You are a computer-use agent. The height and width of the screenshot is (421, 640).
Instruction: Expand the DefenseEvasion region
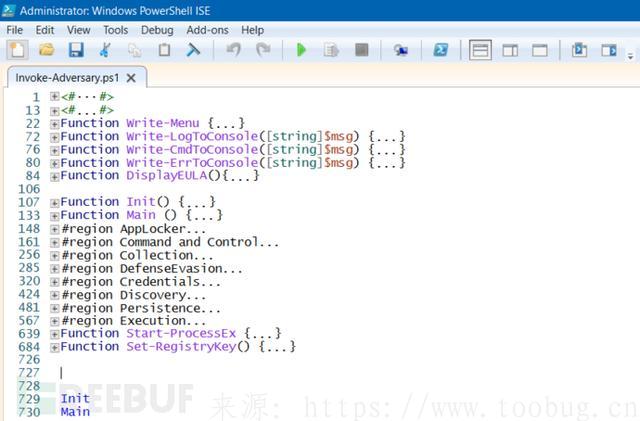pyautogui.click(x=55, y=269)
